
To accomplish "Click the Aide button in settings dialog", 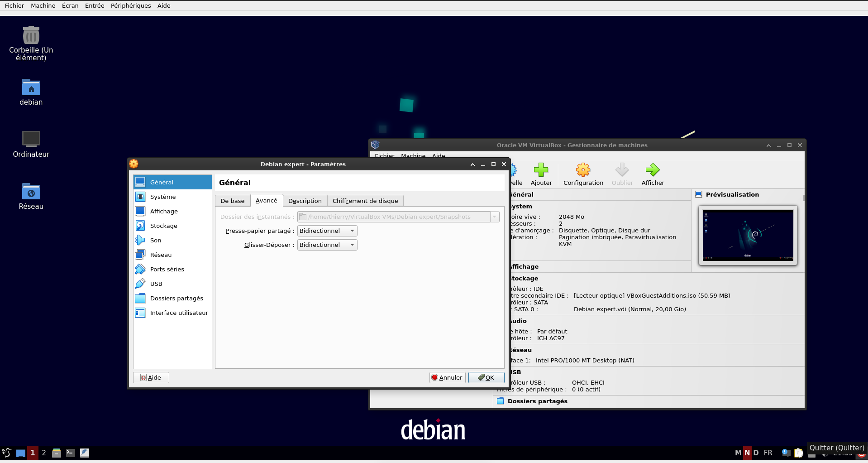I will [x=151, y=377].
